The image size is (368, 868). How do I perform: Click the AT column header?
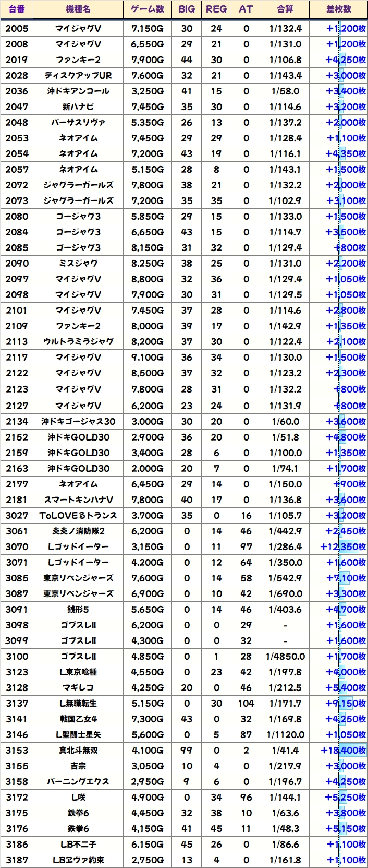[246, 9]
